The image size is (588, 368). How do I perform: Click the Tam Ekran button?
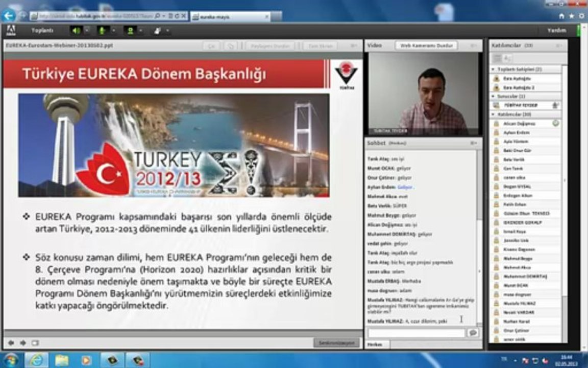point(321,46)
